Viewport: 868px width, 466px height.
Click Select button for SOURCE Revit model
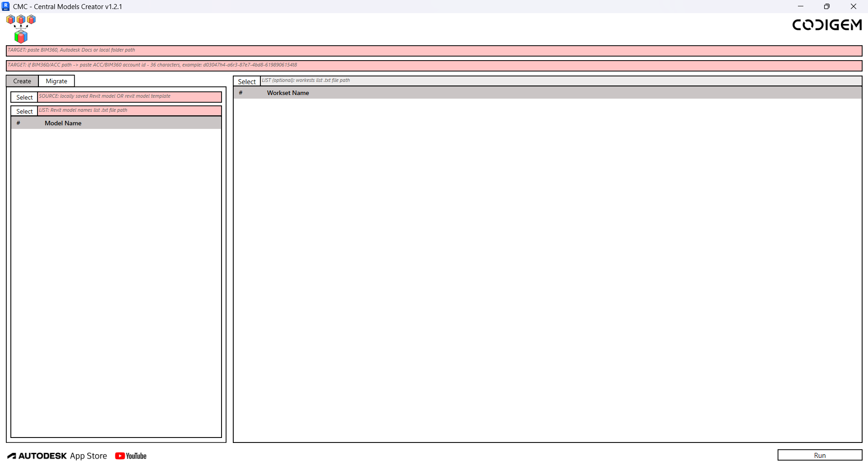24,97
